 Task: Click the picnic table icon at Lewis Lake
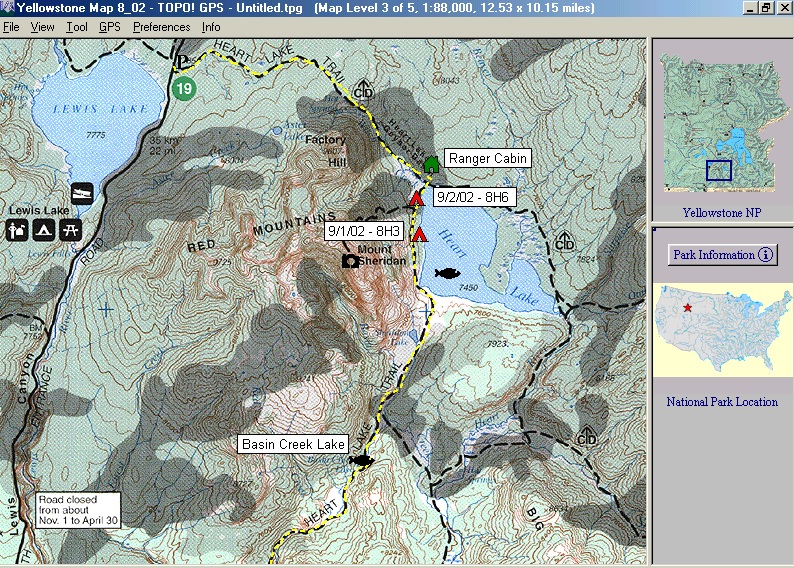pyautogui.click(x=70, y=231)
